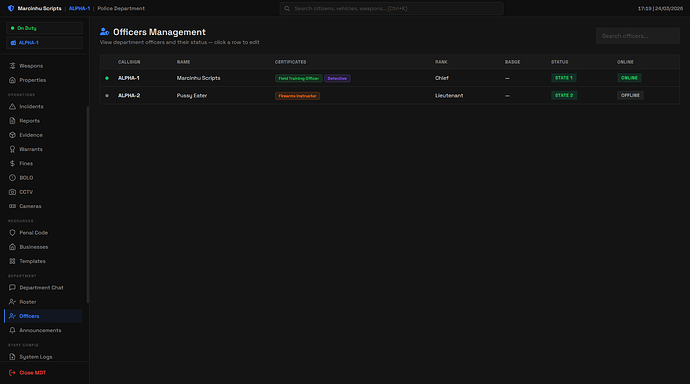Open the Evidence box icon
This screenshot has height=384, width=690.
pos(12,135)
